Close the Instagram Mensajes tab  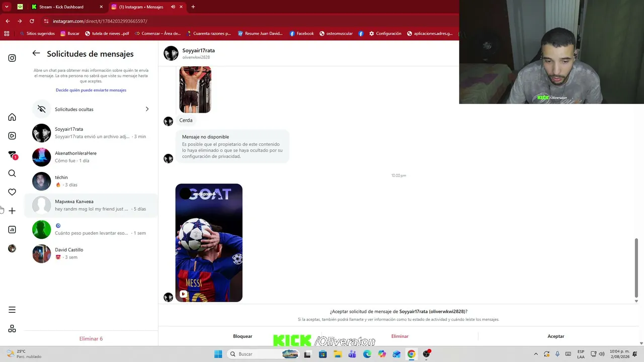pyautogui.click(x=181, y=7)
